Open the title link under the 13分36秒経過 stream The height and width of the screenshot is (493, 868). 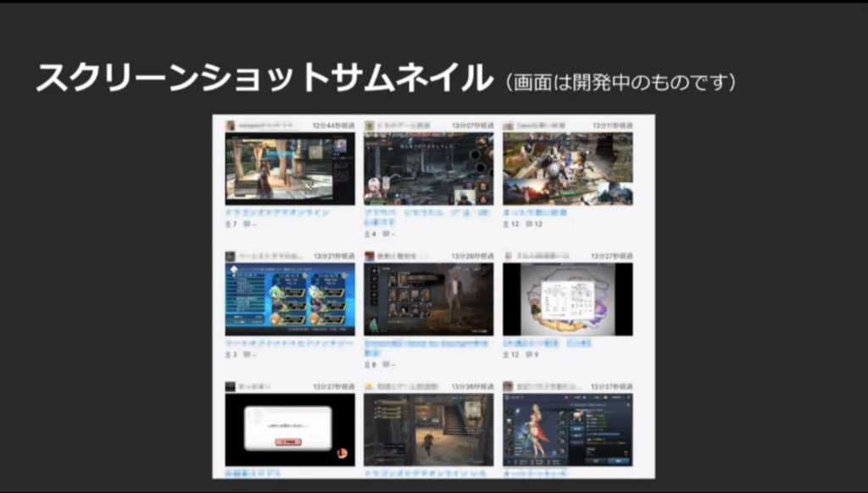(426, 473)
